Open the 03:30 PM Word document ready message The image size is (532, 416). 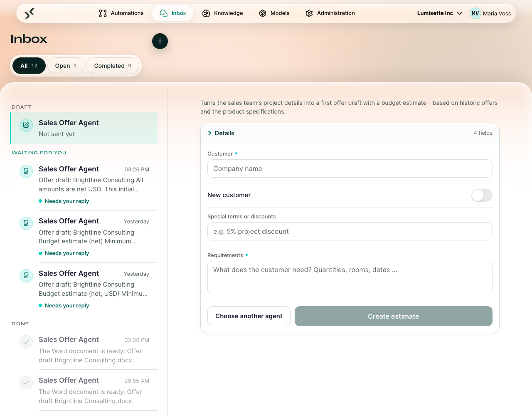[x=84, y=349]
